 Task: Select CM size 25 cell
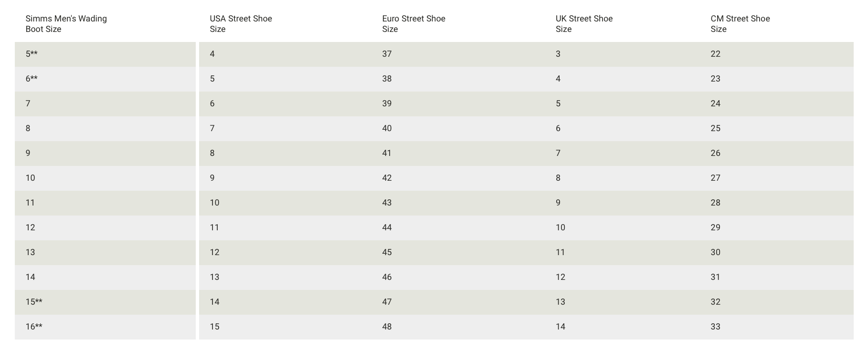pos(715,128)
